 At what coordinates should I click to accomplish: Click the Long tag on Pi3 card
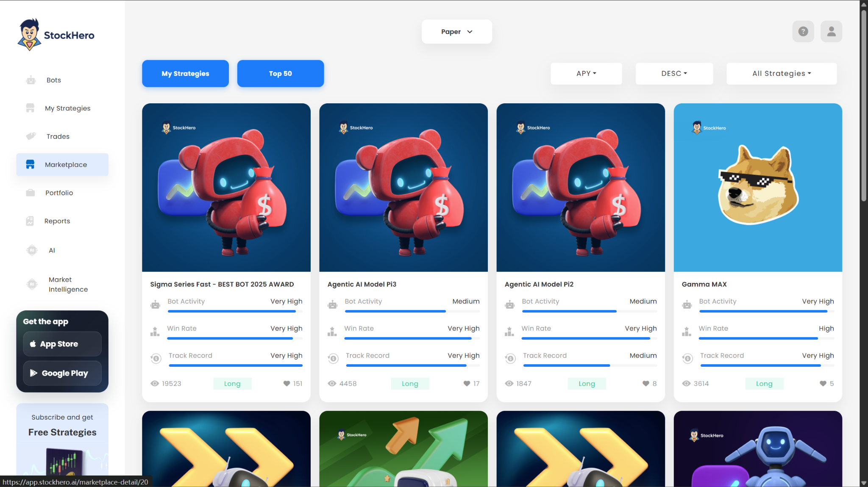(410, 383)
